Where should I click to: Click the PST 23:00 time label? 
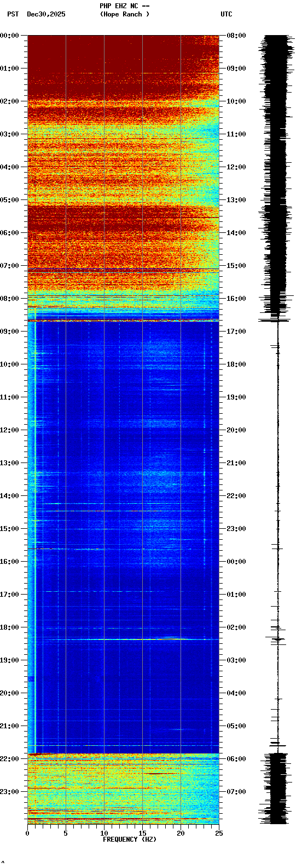[x=10, y=792]
